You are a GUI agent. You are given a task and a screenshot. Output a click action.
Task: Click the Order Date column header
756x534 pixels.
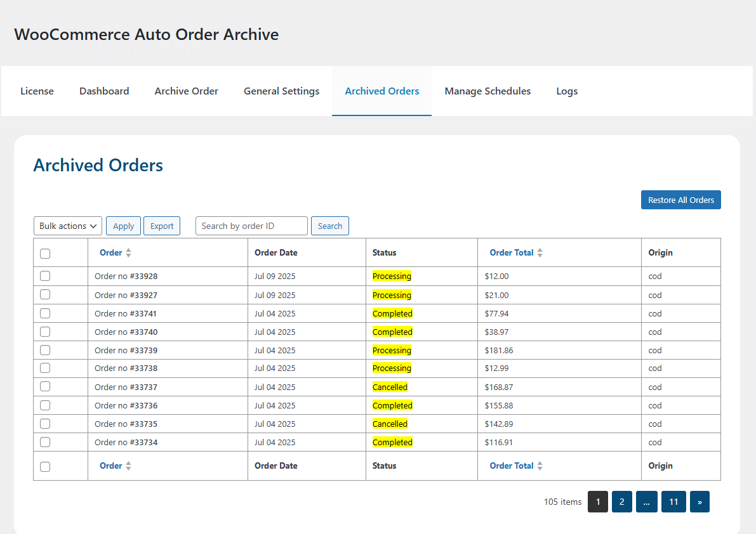(275, 253)
